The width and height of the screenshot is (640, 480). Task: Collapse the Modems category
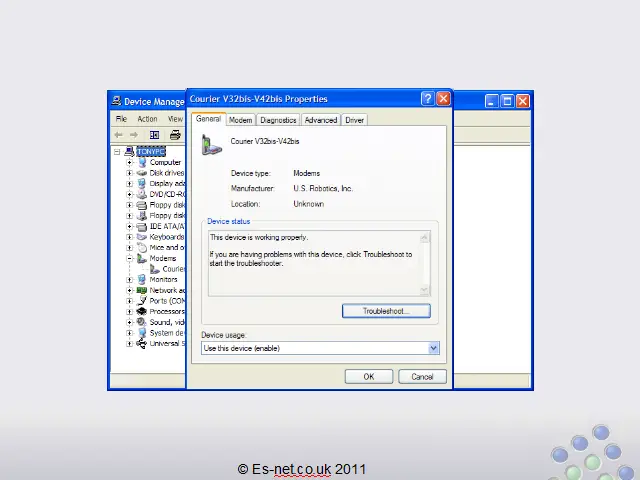(x=129, y=258)
